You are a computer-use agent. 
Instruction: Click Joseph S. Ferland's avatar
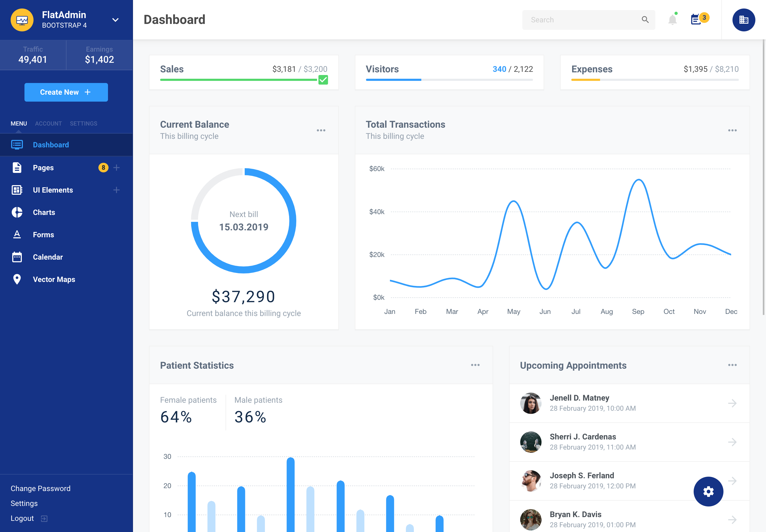click(531, 481)
